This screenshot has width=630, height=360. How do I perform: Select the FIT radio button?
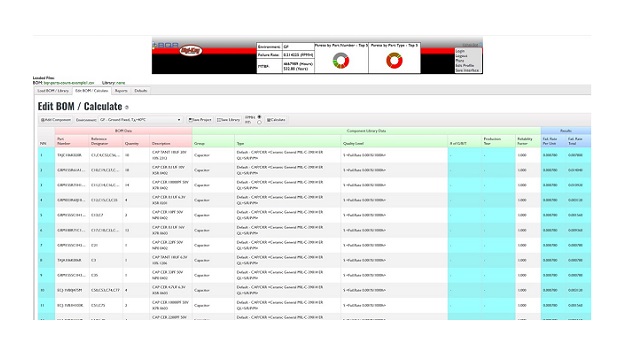(x=259, y=122)
